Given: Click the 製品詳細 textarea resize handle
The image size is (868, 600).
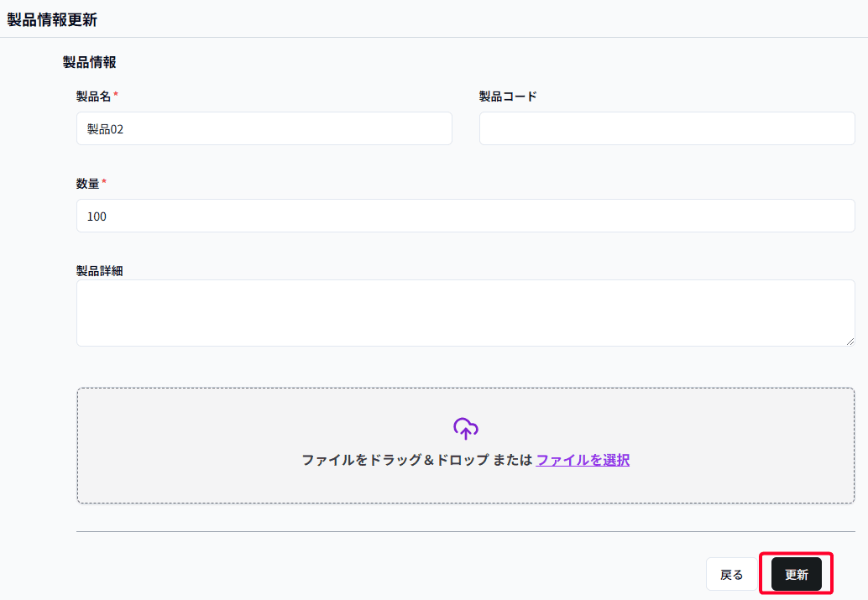Looking at the screenshot, I should pyautogui.click(x=850, y=342).
